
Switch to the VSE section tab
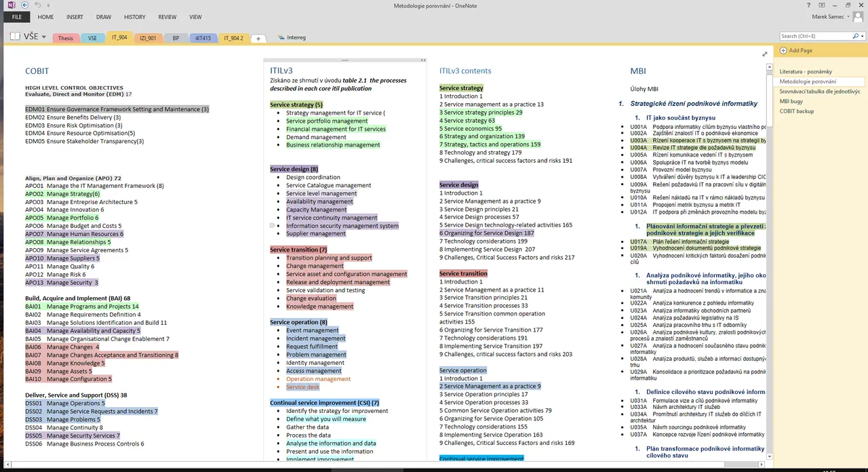pyautogui.click(x=92, y=38)
